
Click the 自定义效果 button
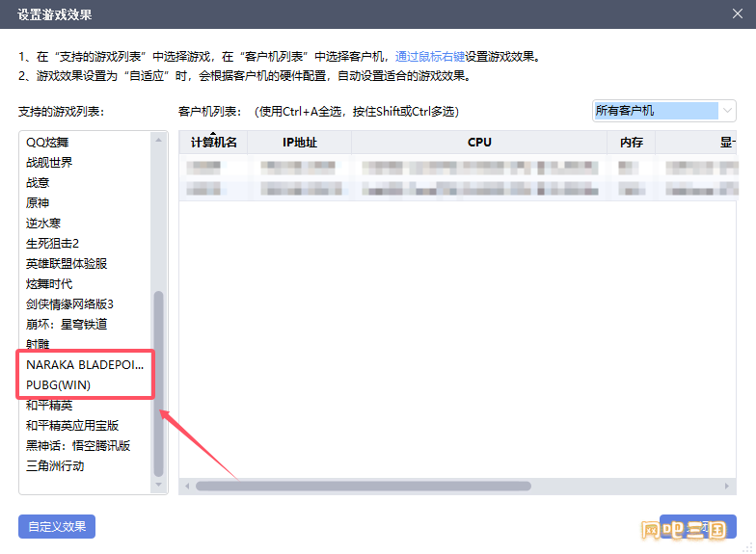57,526
